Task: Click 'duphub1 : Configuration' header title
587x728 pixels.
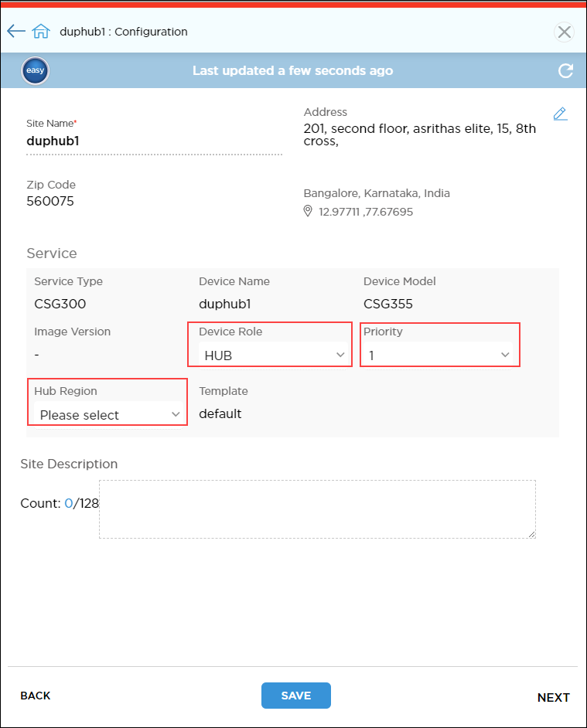Action: 124,32
